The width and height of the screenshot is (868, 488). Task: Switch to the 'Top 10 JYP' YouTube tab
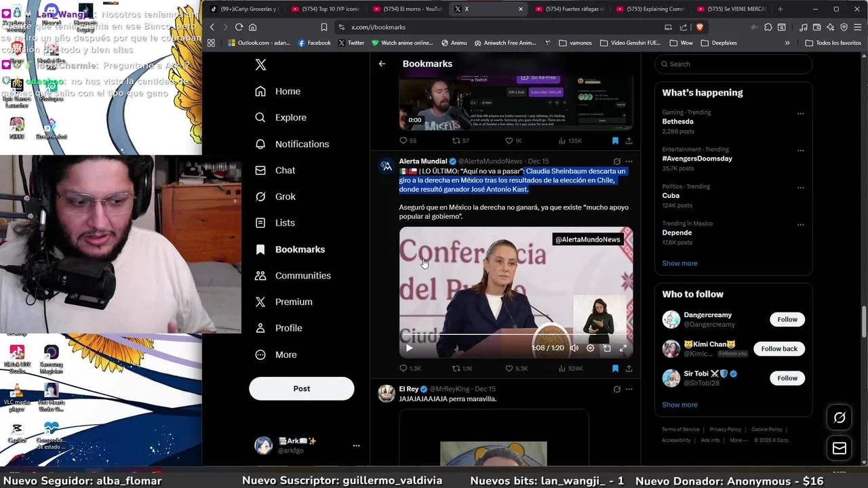[x=325, y=9]
